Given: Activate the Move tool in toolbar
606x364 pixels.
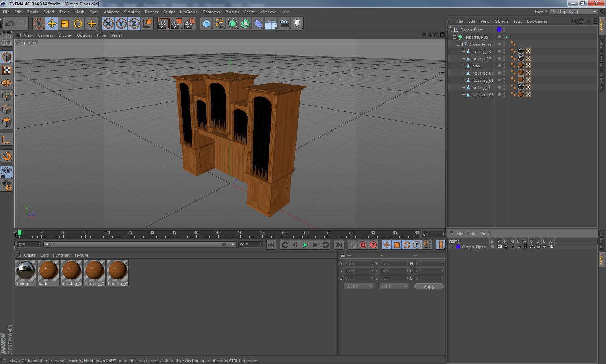Looking at the screenshot, I should click(x=52, y=24).
